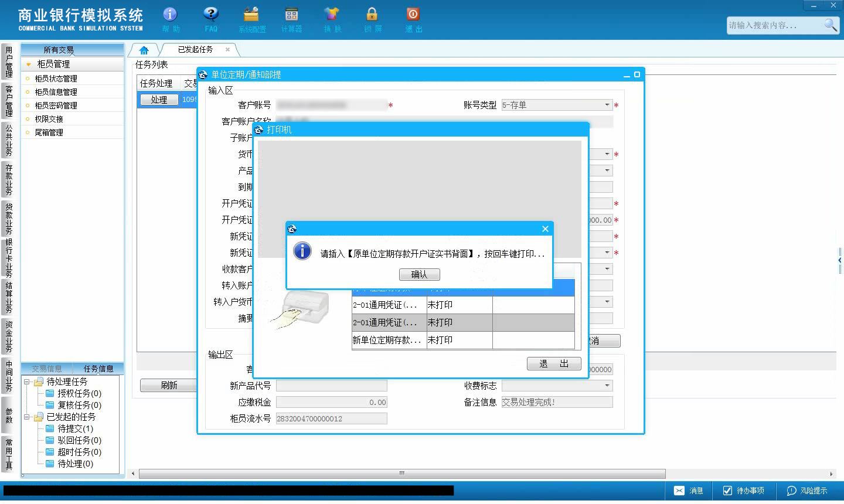Click the folder icon beside 已发起的任务
The width and height of the screenshot is (844, 504).
coord(39,417)
